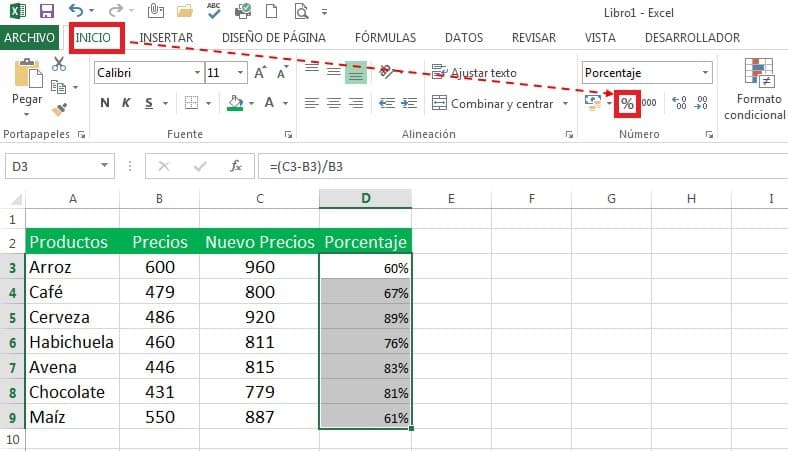Click the Increase Decimal icon

coord(681,103)
